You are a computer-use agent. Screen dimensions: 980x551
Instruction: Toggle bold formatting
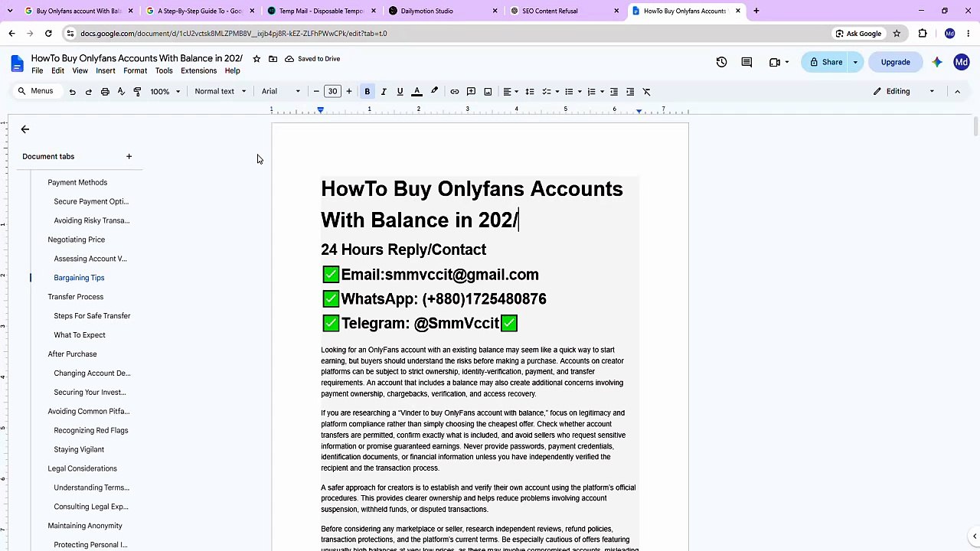(x=367, y=92)
